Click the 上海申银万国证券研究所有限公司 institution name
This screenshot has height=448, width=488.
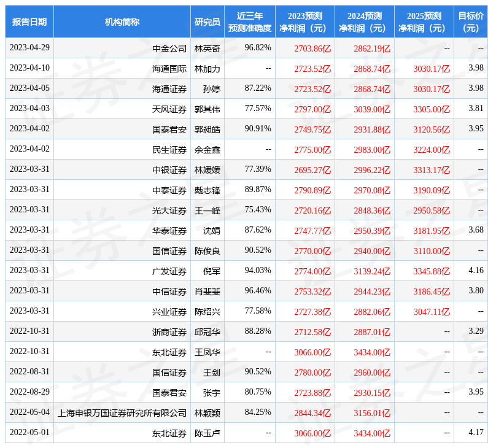click(122, 412)
